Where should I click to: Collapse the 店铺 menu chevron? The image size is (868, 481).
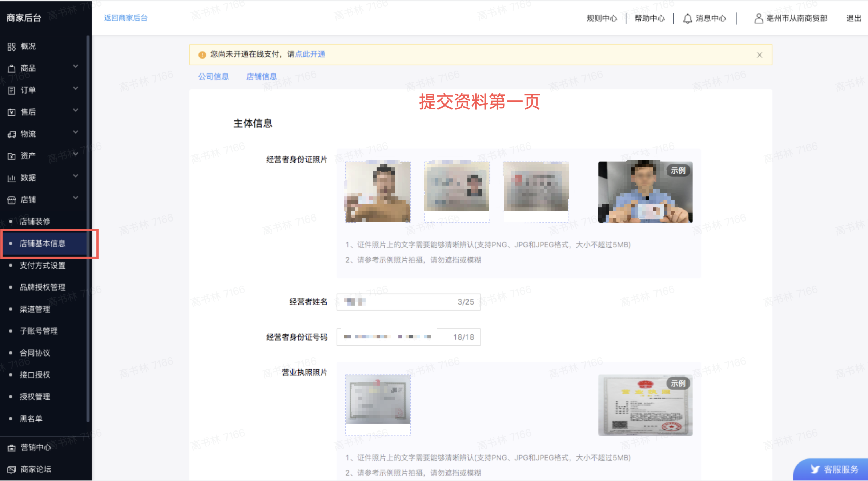pos(75,198)
